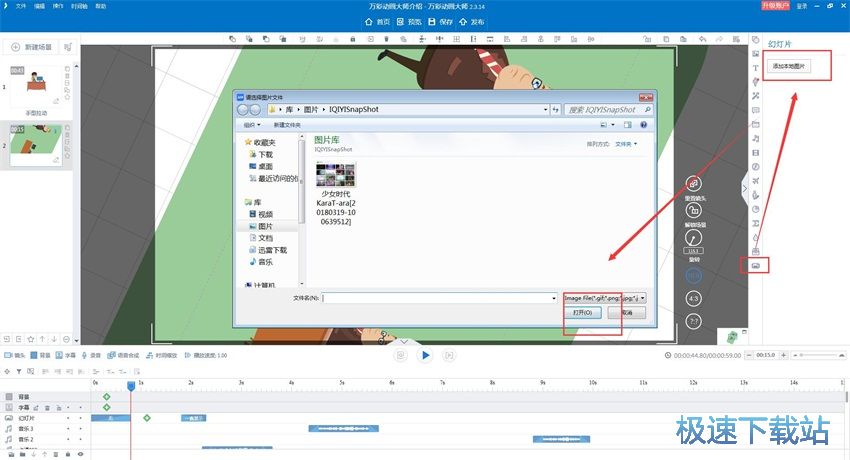Toggle lock icon at bottom of layers

(x=68, y=454)
